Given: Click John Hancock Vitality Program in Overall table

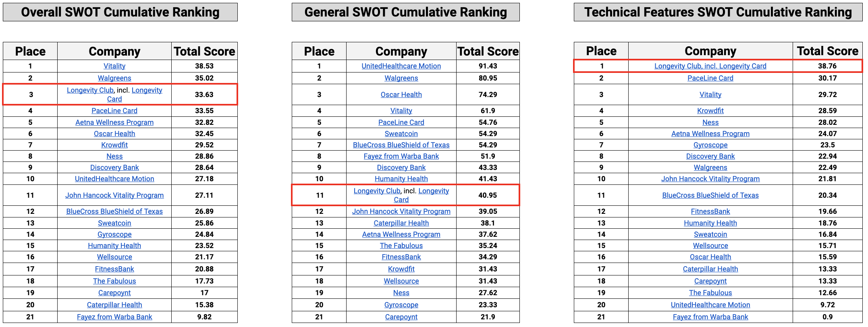Looking at the screenshot, I should coord(114,195).
